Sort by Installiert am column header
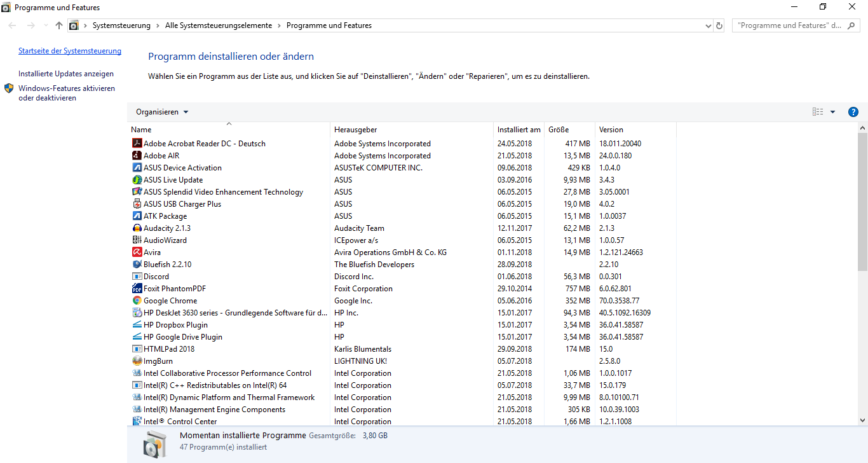 (x=519, y=129)
